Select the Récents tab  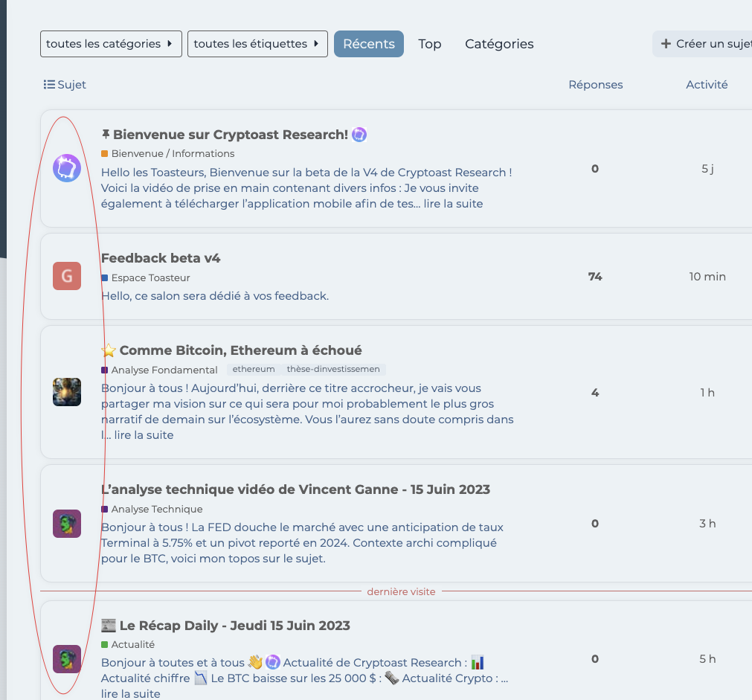coord(369,44)
